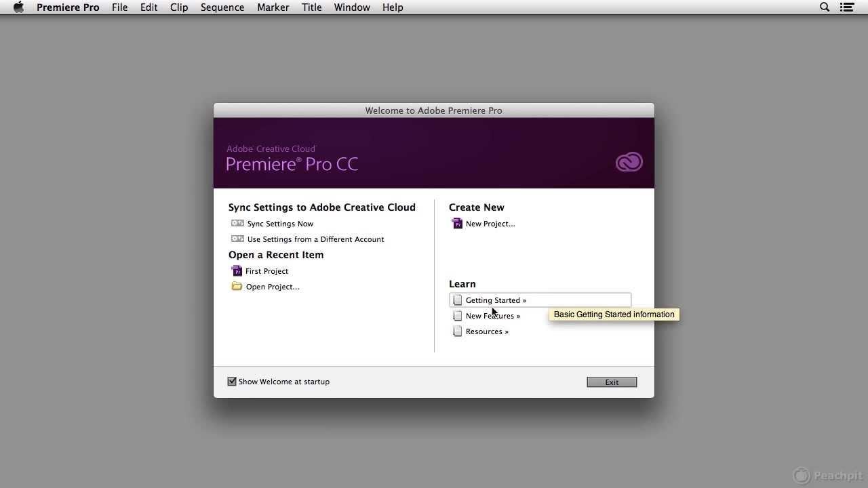Open the Spotlight search icon

pos(825,7)
